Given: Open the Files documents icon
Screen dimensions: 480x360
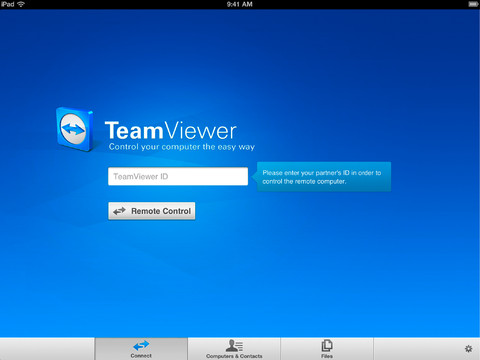Looking at the screenshot, I should [x=327, y=345].
